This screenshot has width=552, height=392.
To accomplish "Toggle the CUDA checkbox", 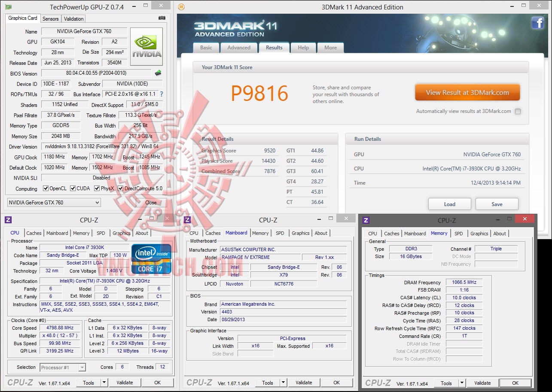I will point(73,188).
